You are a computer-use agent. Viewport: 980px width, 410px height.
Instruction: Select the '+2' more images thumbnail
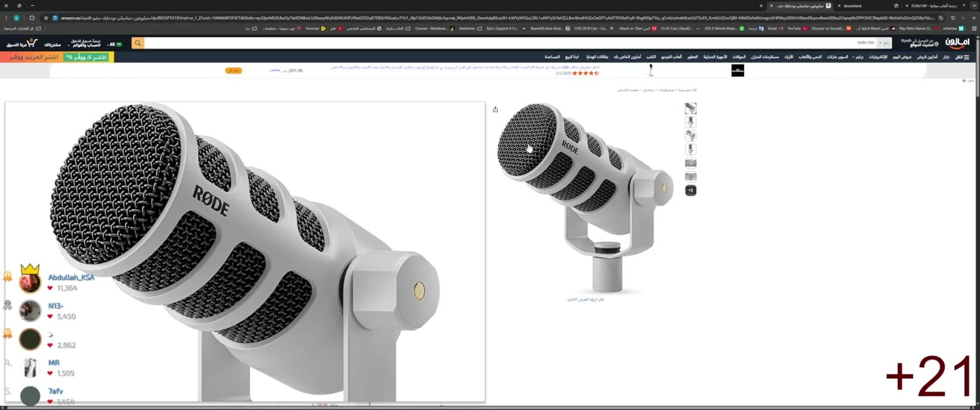coord(690,190)
